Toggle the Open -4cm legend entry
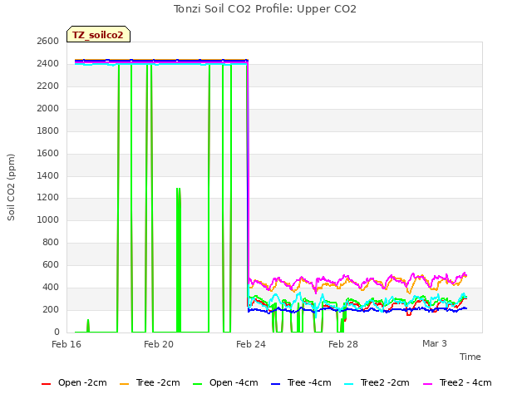Viewport: 532px width, 399px height. pos(225,383)
